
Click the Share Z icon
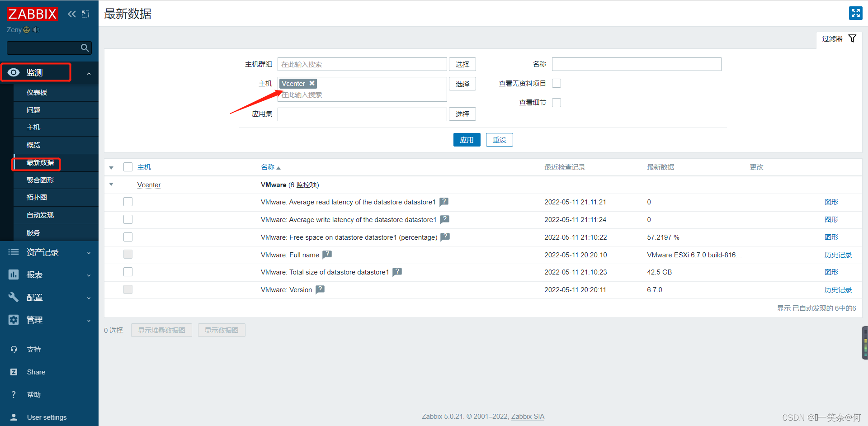14,372
